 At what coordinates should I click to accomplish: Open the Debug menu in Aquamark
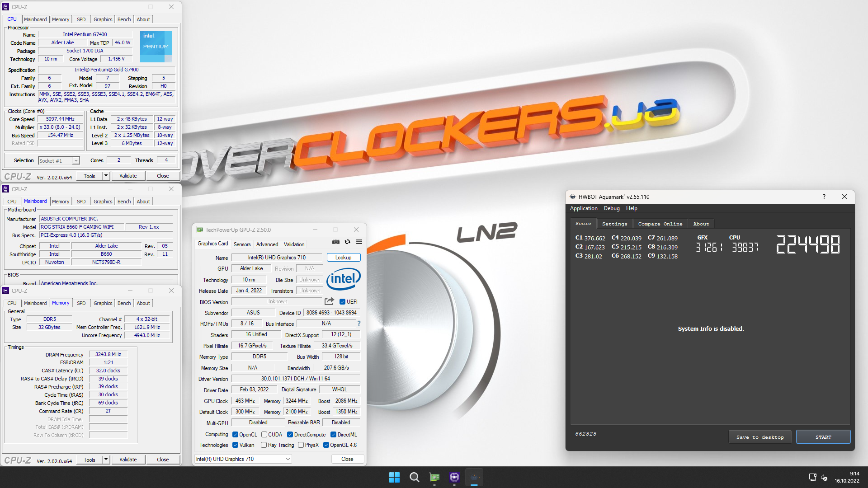click(x=612, y=208)
